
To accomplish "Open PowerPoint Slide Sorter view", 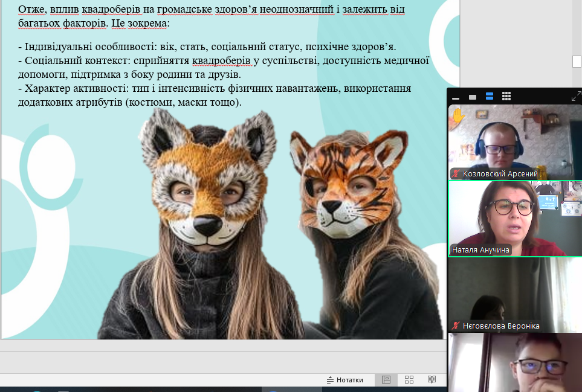I will [409, 380].
